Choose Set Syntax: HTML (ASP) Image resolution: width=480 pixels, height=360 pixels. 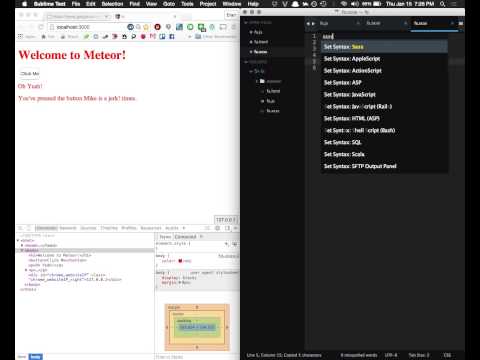pos(384,118)
